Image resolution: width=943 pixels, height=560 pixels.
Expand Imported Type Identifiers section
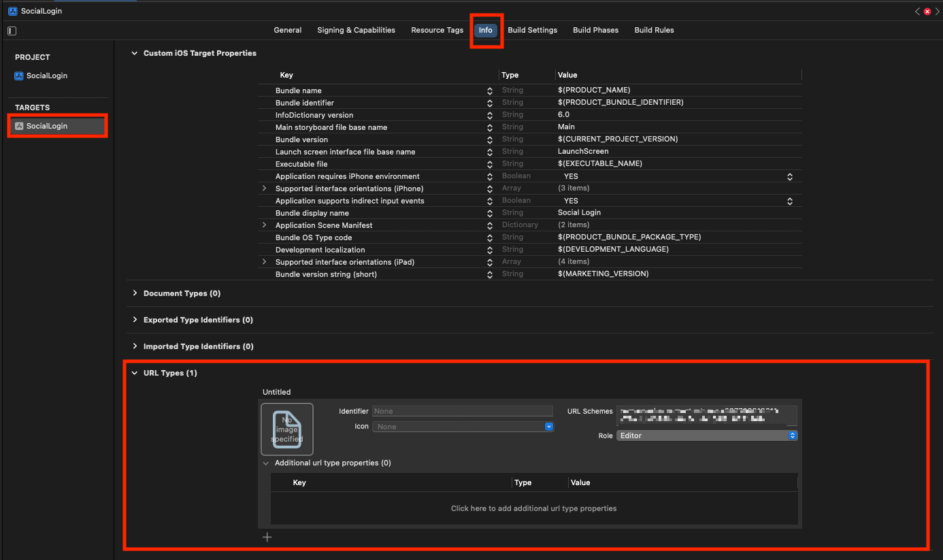pyautogui.click(x=134, y=346)
